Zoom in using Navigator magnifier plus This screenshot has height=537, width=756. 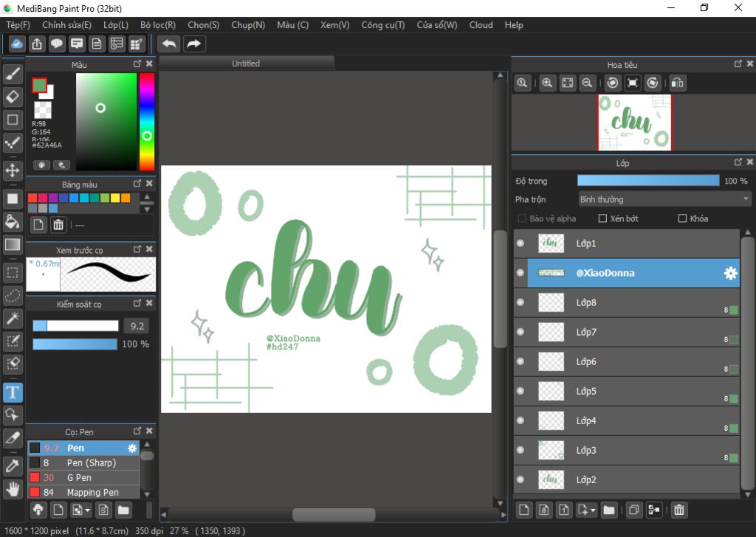[547, 83]
